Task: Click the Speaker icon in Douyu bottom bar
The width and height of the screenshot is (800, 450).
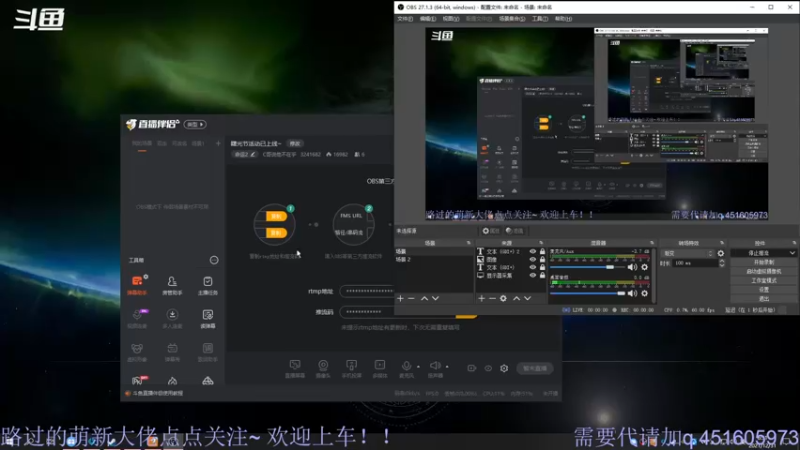Action: pos(435,365)
